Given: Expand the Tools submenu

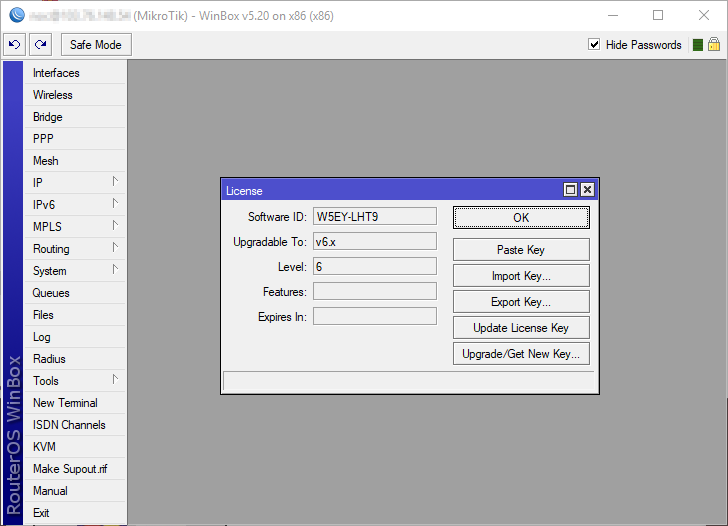Looking at the screenshot, I should [x=75, y=381].
